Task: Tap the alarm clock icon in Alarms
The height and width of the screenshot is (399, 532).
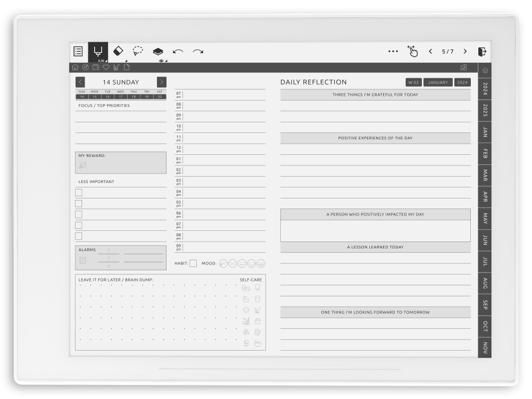Action: click(83, 260)
